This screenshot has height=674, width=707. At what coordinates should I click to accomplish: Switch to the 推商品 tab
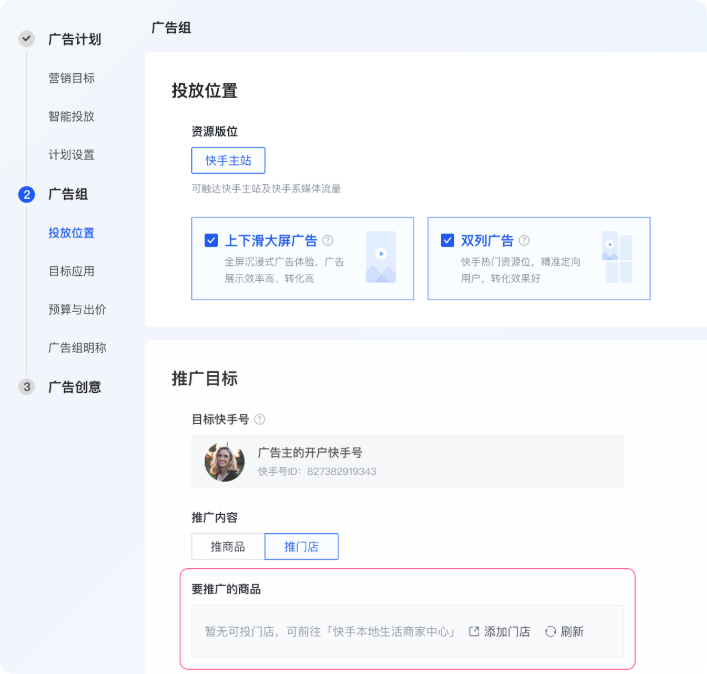[228, 546]
